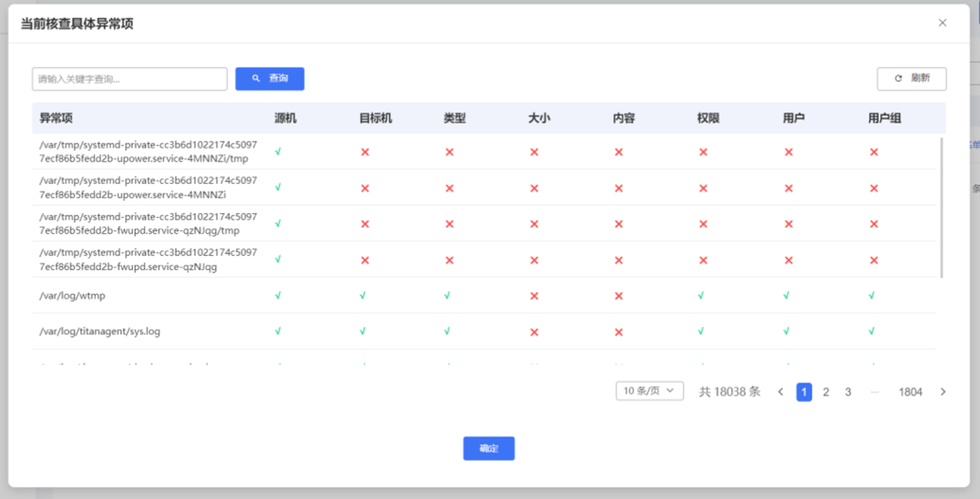Click the 权限 check mark for /var/log/wtmp
This screenshot has width=980, height=499.
click(x=701, y=295)
